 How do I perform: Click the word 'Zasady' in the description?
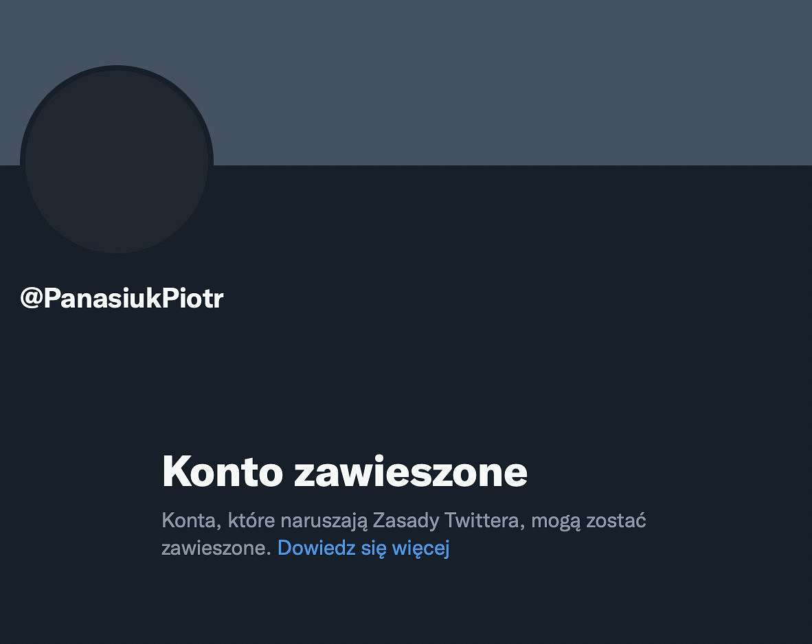tap(405, 521)
